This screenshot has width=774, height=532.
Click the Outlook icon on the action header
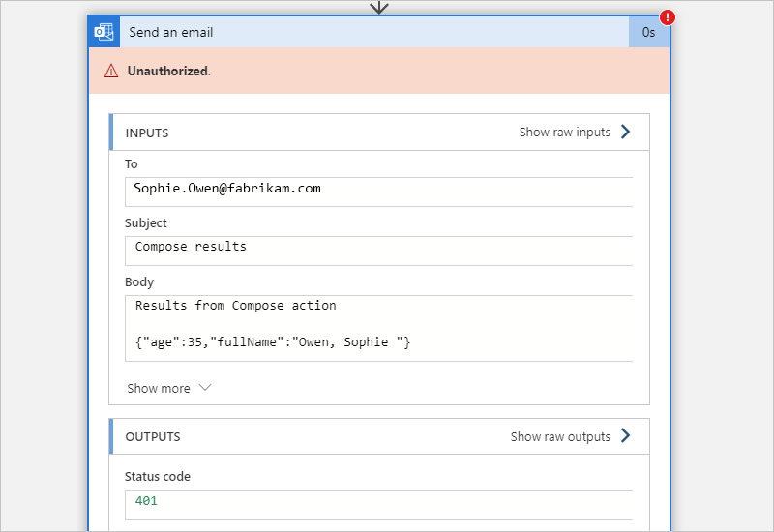click(x=104, y=32)
